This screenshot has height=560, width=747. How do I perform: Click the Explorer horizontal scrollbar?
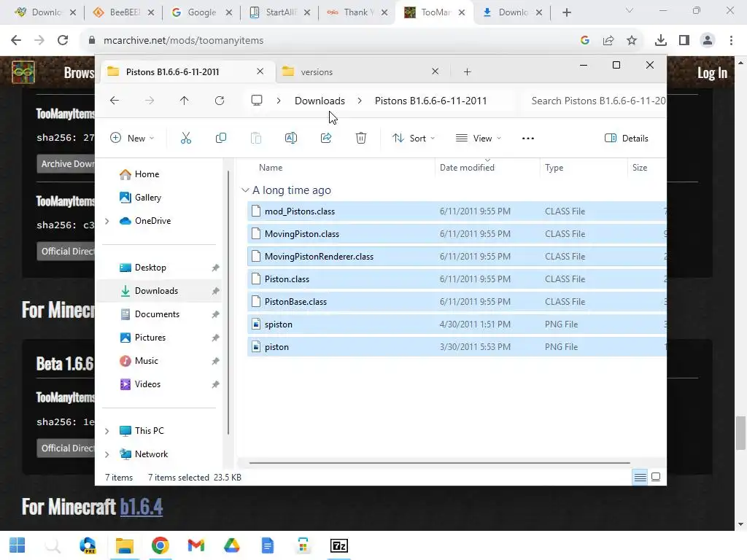[438, 462]
